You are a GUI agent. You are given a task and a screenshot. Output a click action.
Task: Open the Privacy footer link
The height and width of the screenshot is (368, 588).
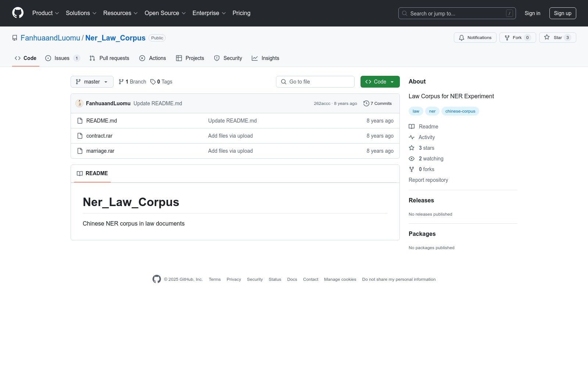234,279
